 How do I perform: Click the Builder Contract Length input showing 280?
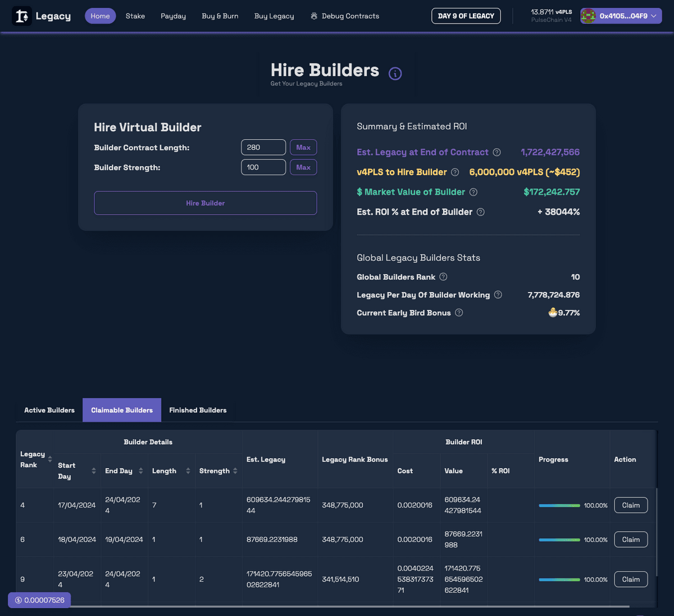coord(263,147)
